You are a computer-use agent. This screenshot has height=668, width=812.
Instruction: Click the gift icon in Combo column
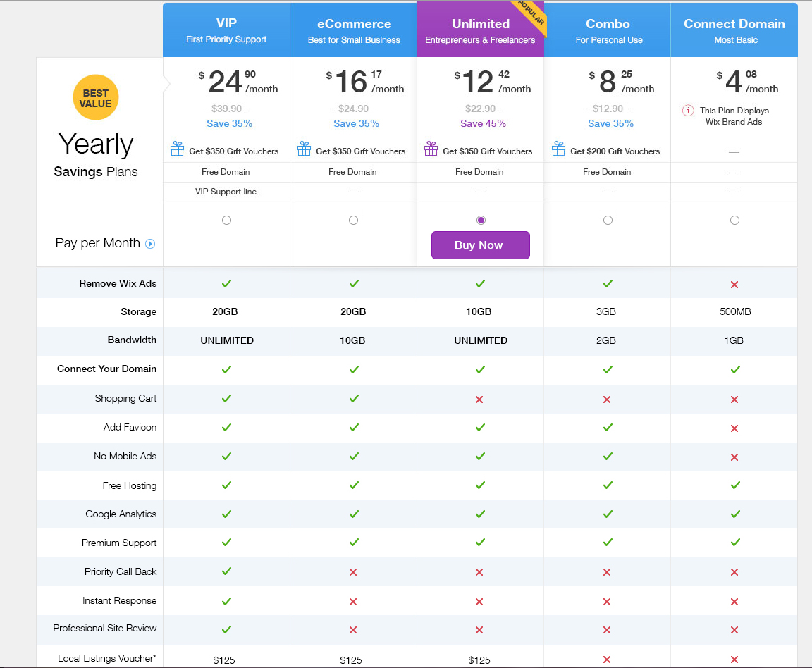point(558,149)
